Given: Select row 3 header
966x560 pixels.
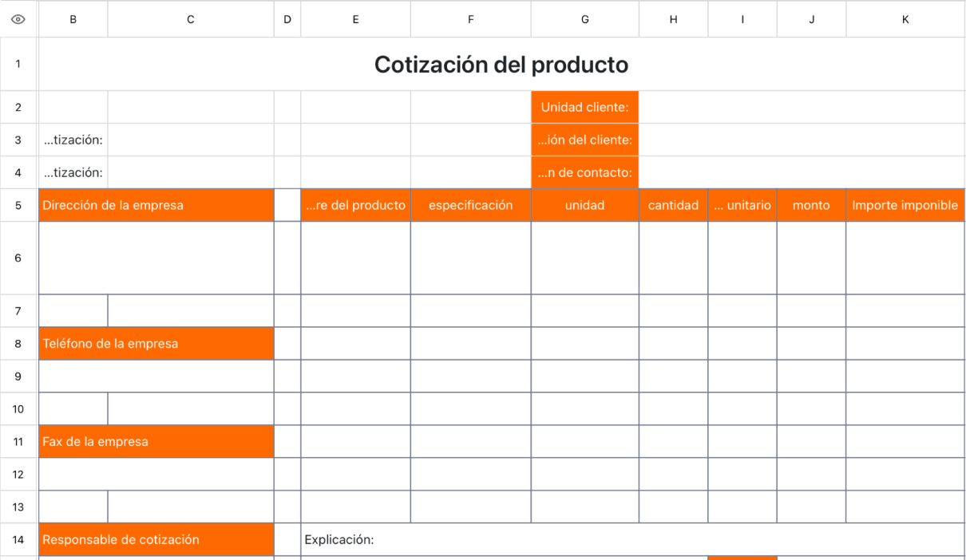Looking at the screenshot, I should [18, 140].
